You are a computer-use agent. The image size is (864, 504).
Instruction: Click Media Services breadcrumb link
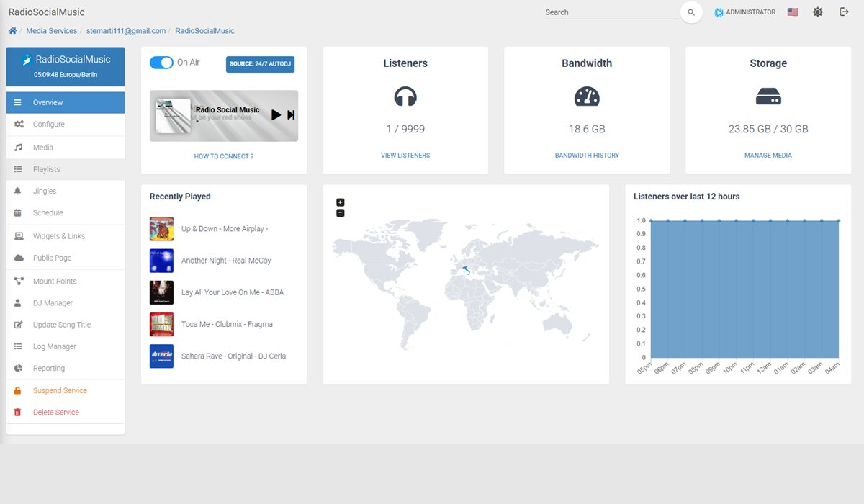click(x=51, y=31)
